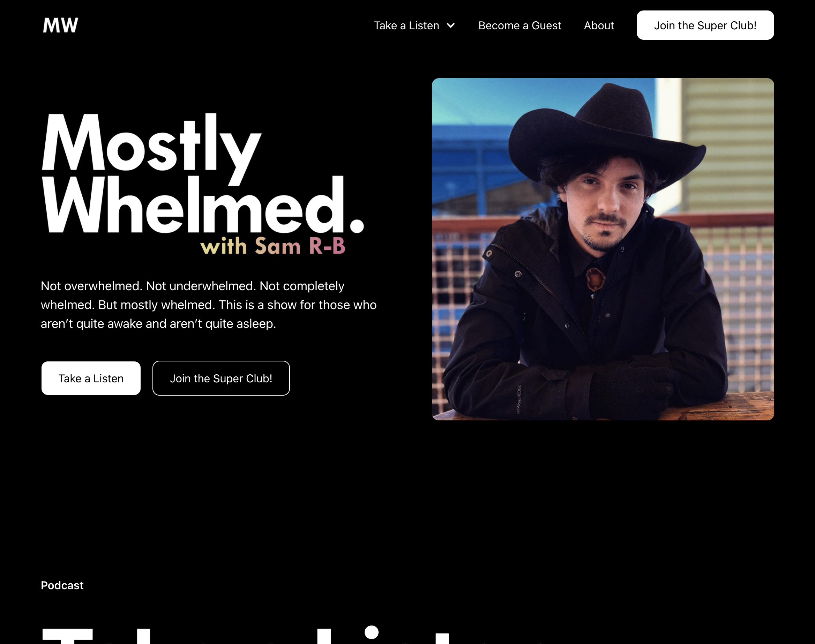Image resolution: width=815 pixels, height=644 pixels.
Task: Select the 'Not overwhelmed' description paragraph
Action: 209,305
